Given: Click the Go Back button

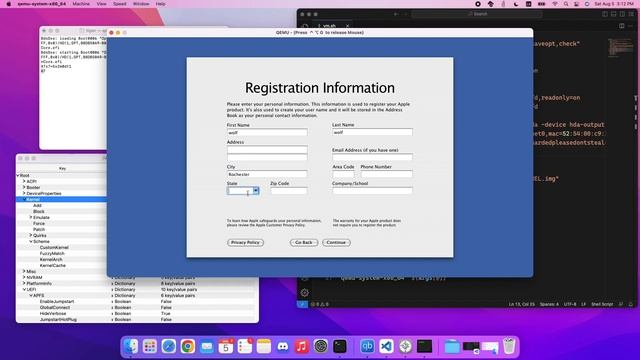Looking at the screenshot, I should [x=304, y=242].
